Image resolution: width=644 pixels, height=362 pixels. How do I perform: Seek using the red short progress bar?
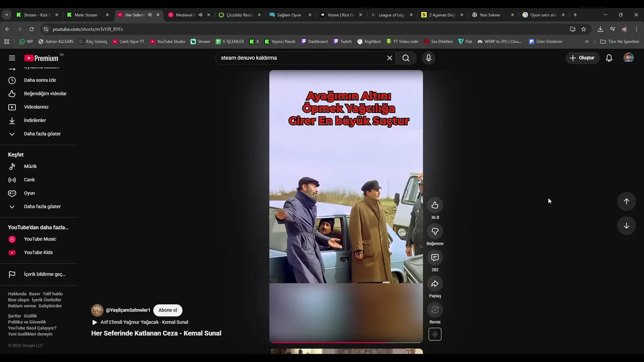pos(346,342)
